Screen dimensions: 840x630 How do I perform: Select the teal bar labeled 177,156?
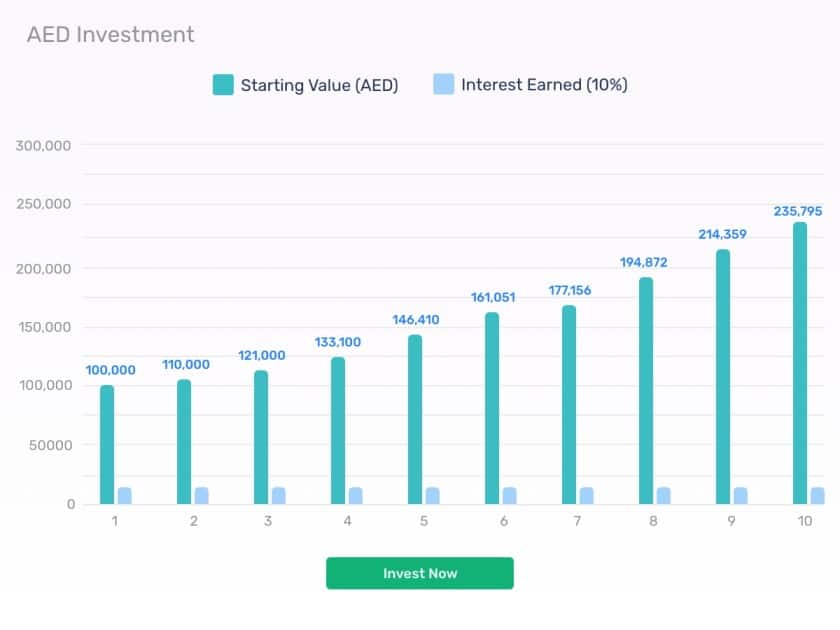click(x=569, y=405)
